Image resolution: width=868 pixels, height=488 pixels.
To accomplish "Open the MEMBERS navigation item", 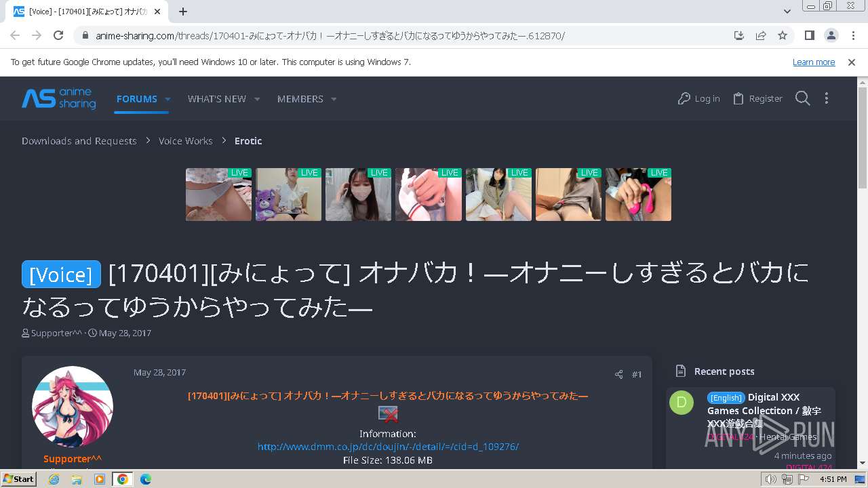I will click(300, 99).
